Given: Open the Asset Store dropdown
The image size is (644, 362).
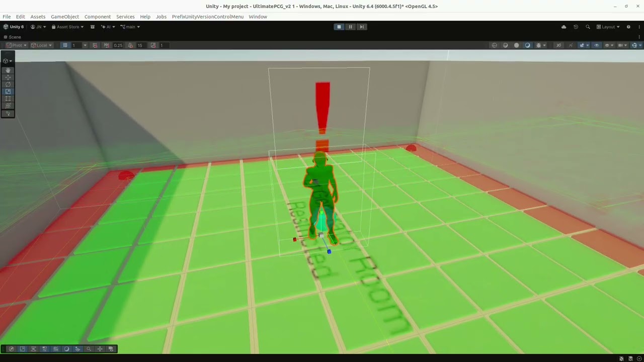Looking at the screenshot, I should [68, 27].
